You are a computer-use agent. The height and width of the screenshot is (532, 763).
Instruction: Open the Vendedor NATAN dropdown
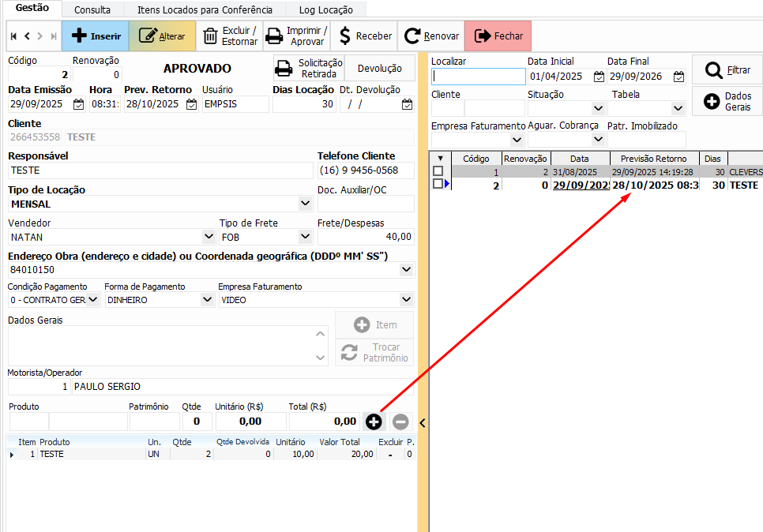(x=209, y=236)
